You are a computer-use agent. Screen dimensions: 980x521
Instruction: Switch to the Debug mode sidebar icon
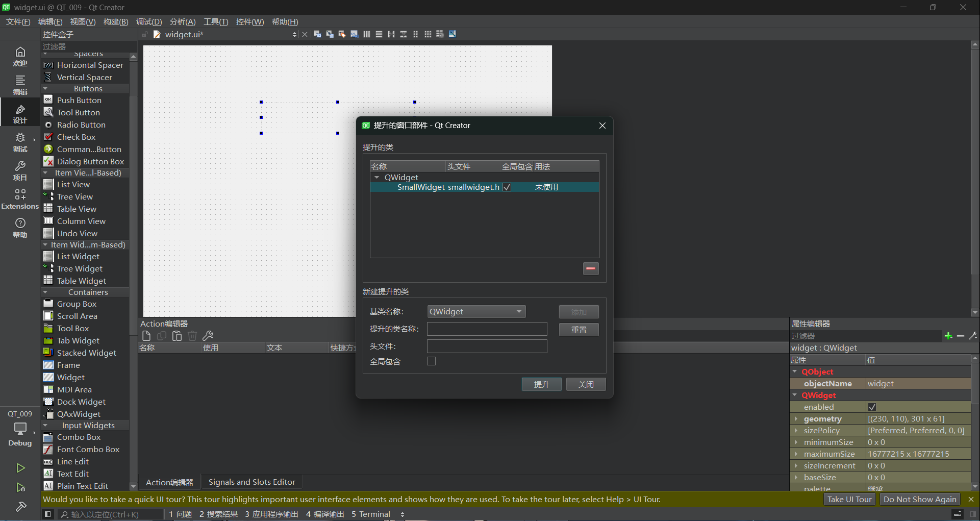coord(20,142)
